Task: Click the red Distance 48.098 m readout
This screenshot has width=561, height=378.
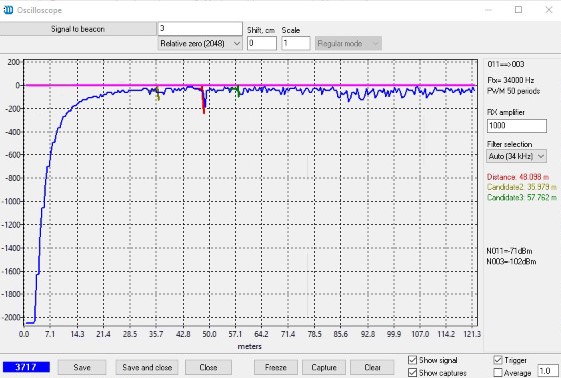Action: click(518, 177)
